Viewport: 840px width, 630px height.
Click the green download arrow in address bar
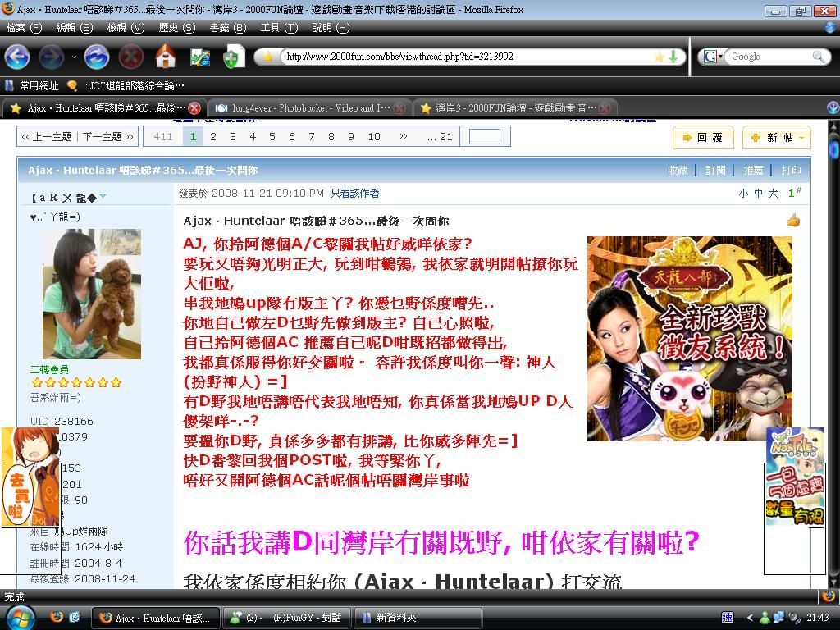(673, 57)
